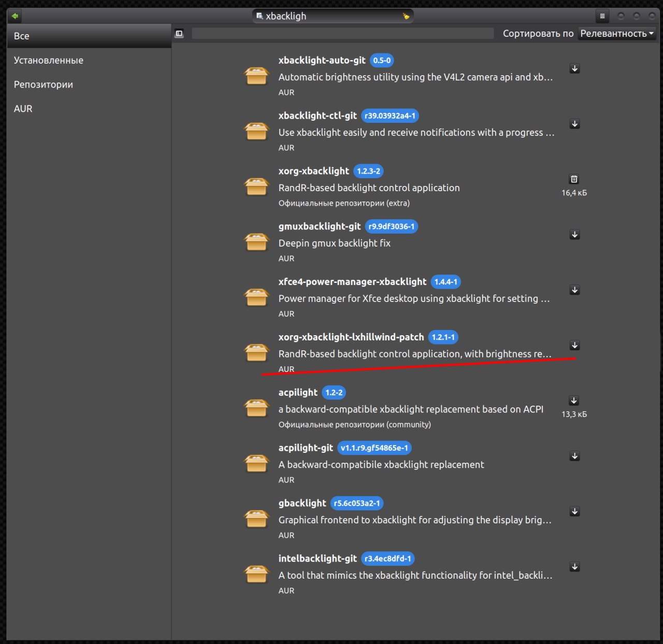663x644 pixels.
Task: Click 'Официальные репозитории (community)' label
Action: [x=355, y=424]
